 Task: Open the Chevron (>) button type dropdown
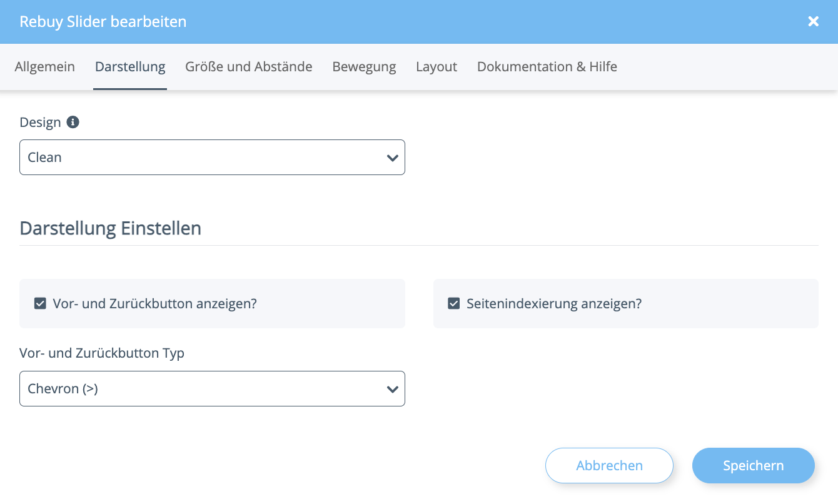tap(212, 388)
